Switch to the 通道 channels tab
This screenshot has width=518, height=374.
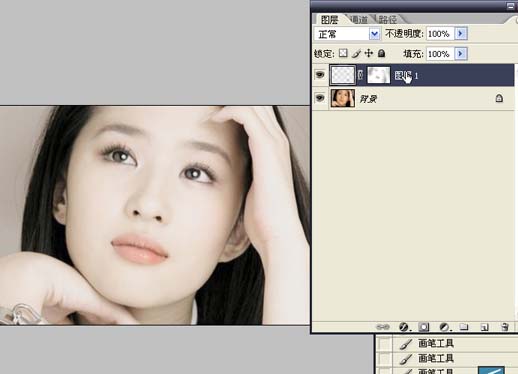pyautogui.click(x=359, y=19)
